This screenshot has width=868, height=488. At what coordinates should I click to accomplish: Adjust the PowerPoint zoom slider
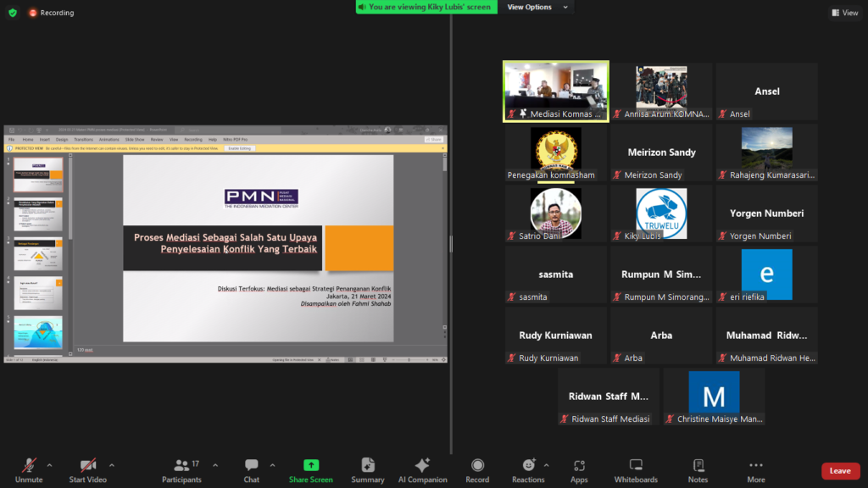tap(409, 359)
